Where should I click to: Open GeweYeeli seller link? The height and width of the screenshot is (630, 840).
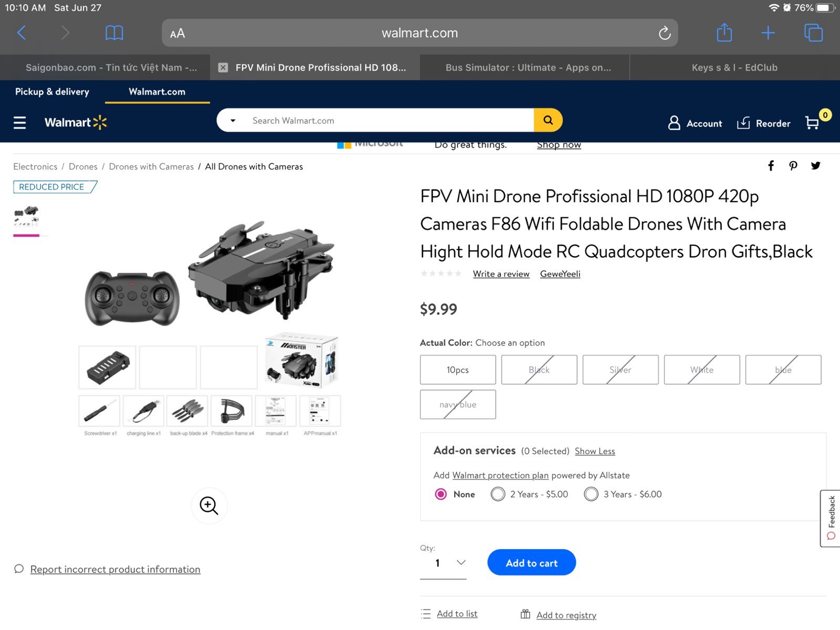click(x=560, y=274)
